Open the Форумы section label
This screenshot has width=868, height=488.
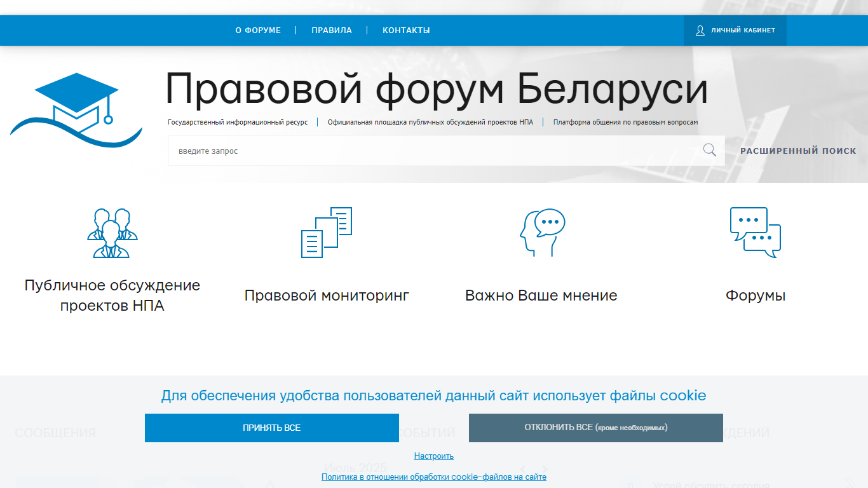(x=756, y=295)
